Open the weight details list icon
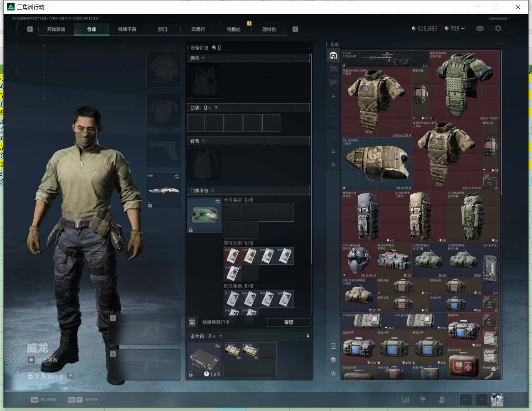532x411 pixels. coord(70,376)
